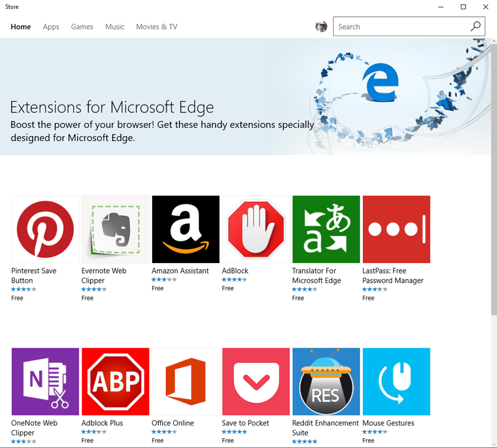Open the Save to Pocket title
497x448 pixels.
tap(246, 423)
